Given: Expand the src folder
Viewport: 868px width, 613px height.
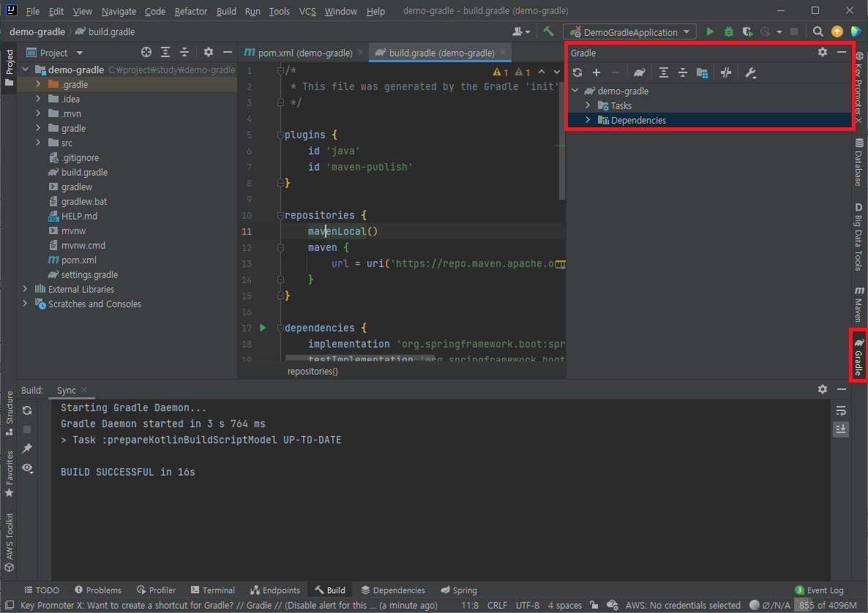Looking at the screenshot, I should (37, 143).
